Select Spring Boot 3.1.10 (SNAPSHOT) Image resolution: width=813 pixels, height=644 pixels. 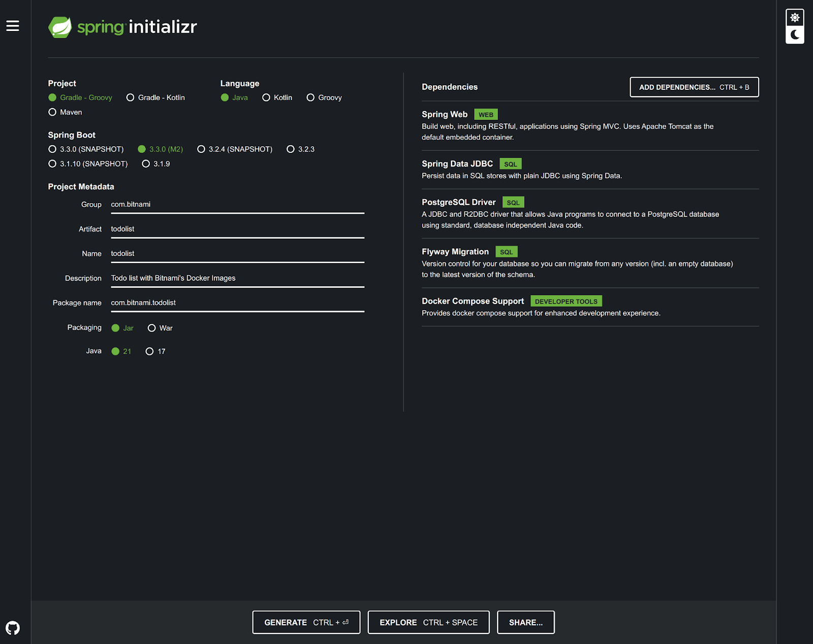pos(88,164)
